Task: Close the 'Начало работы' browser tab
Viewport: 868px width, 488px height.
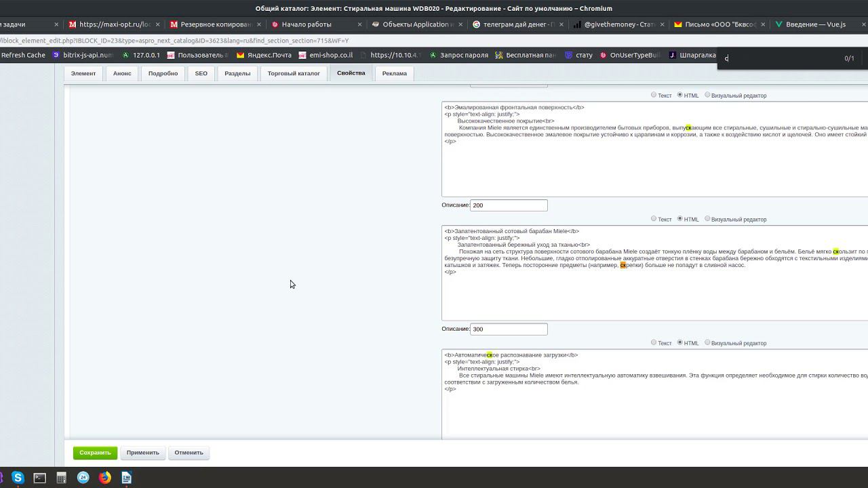Action: [x=359, y=24]
